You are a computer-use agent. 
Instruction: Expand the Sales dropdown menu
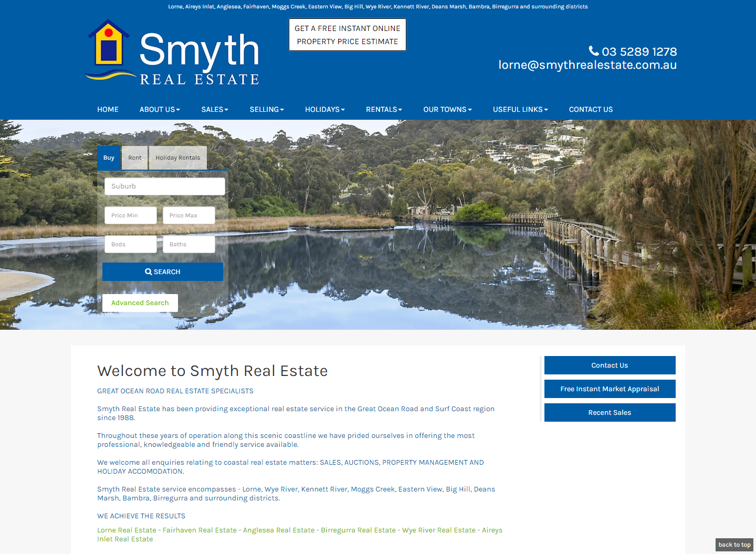[x=215, y=109]
